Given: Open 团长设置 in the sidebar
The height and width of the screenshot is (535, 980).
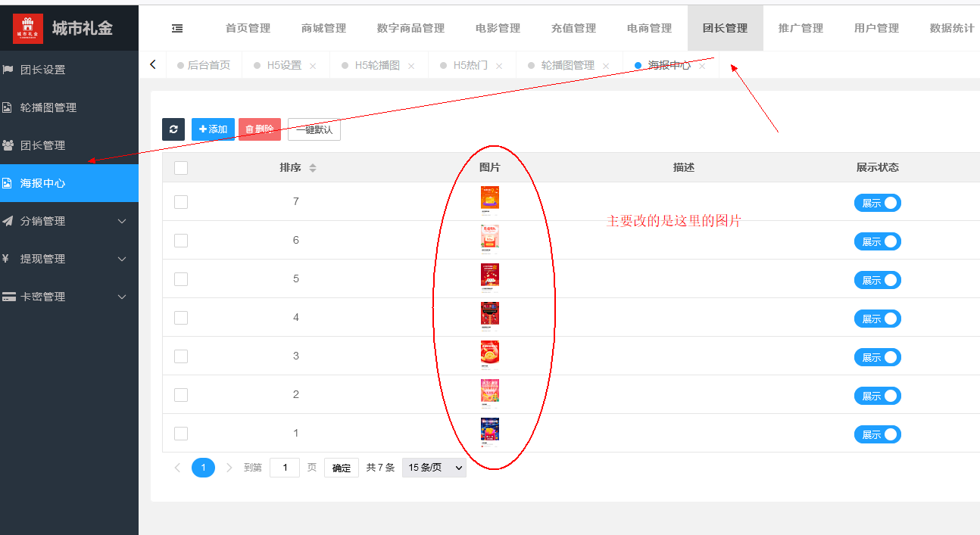Looking at the screenshot, I should point(43,70).
